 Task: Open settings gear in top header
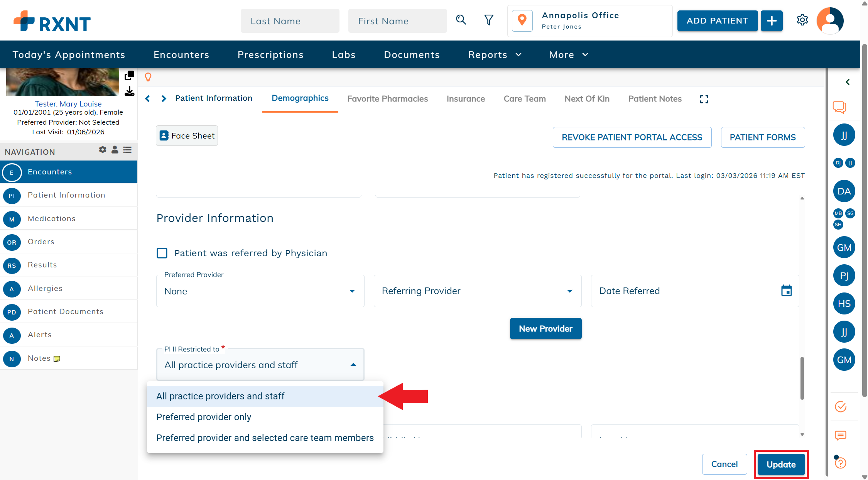coord(802,20)
